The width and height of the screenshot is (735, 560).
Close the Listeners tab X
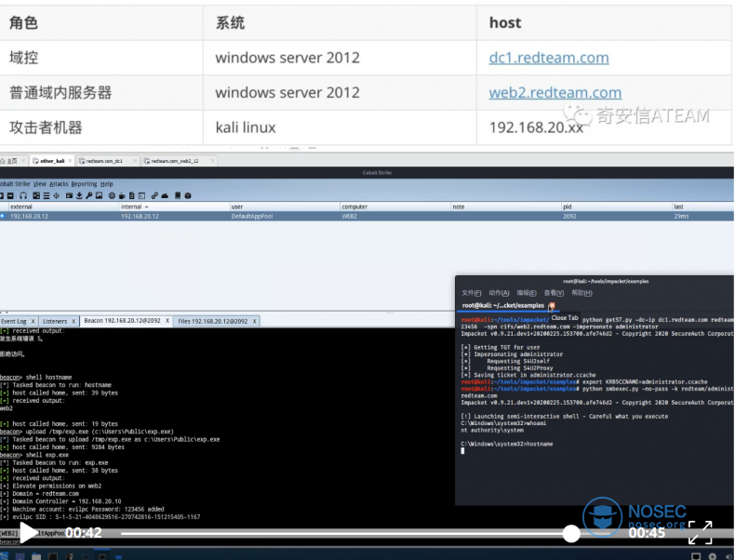(73, 321)
